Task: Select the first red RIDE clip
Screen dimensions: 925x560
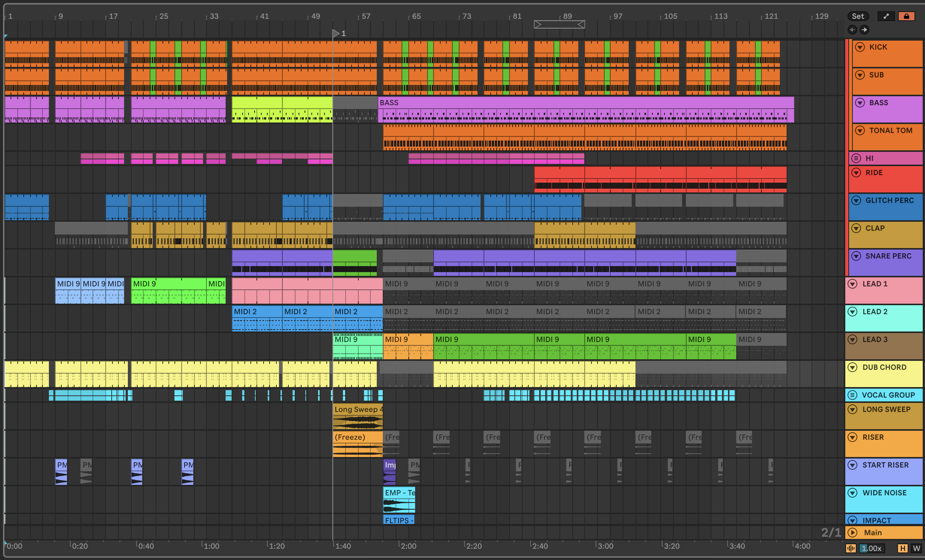Action: [559, 179]
